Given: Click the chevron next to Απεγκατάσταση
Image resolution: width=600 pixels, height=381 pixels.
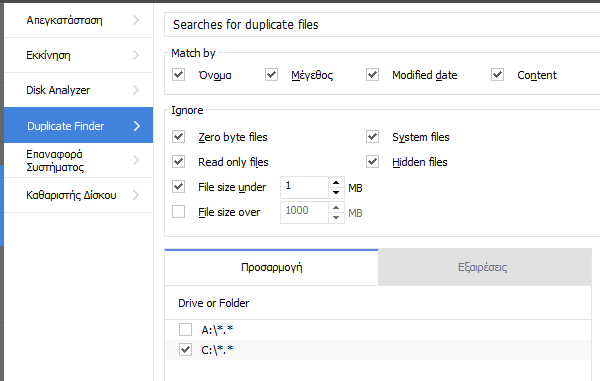Looking at the screenshot, I should [136, 20].
